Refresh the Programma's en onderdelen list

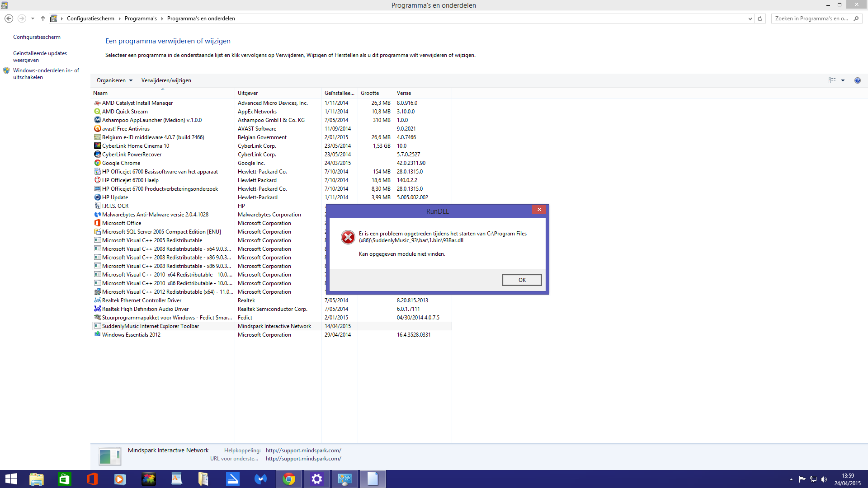coord(760,19)
